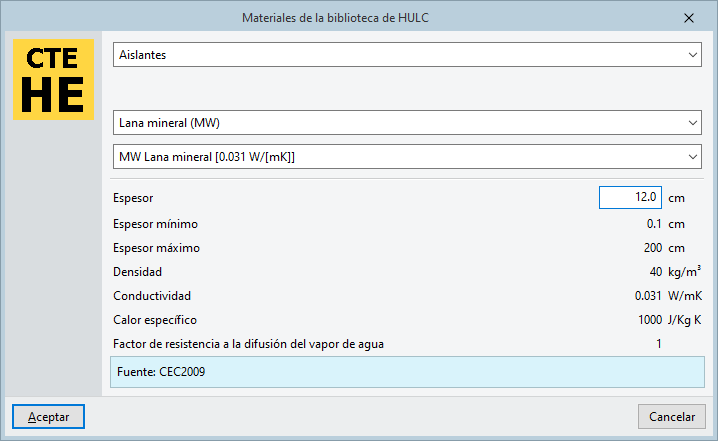
Task: Click the kg/m³ unit next to Densidad
Action: click(685, 272)
